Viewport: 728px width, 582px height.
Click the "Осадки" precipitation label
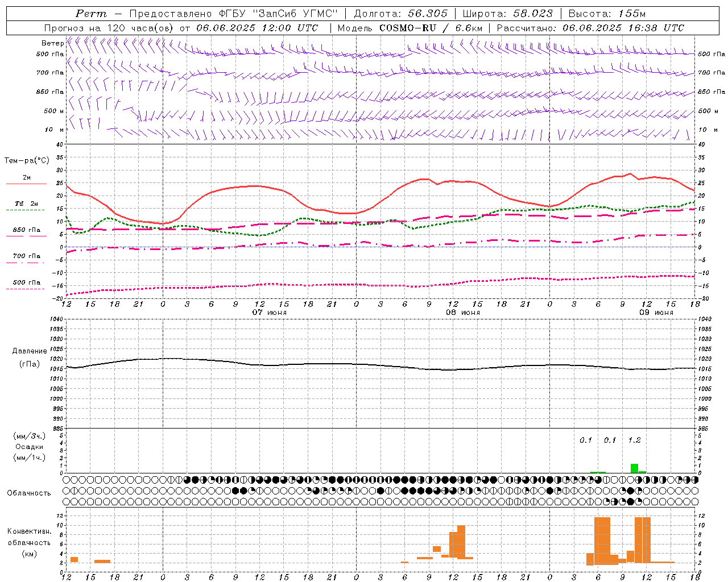click(x=30, y=447)
